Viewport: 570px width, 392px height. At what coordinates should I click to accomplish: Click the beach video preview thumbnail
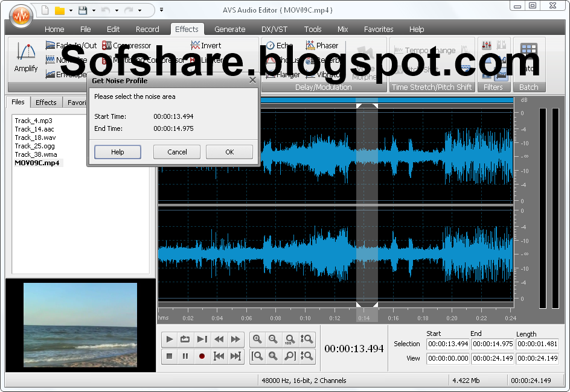pyautogui.click(x=80, y=325)
